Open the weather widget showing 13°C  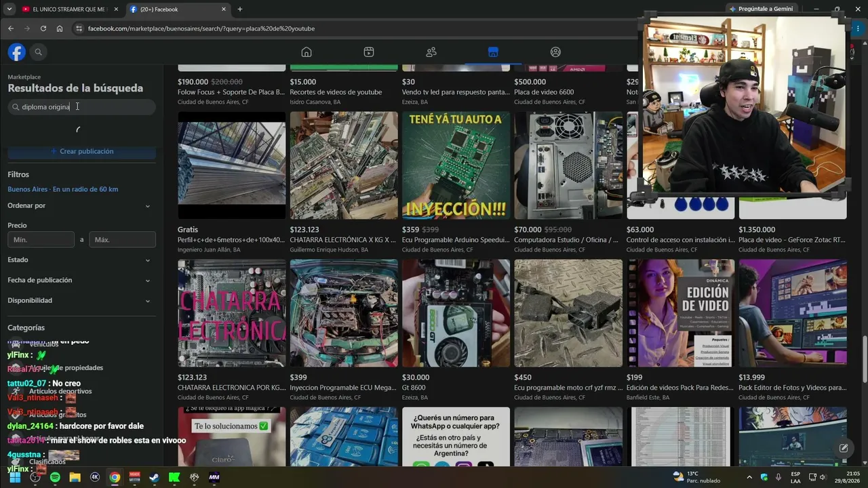click(x=696, y=477)
